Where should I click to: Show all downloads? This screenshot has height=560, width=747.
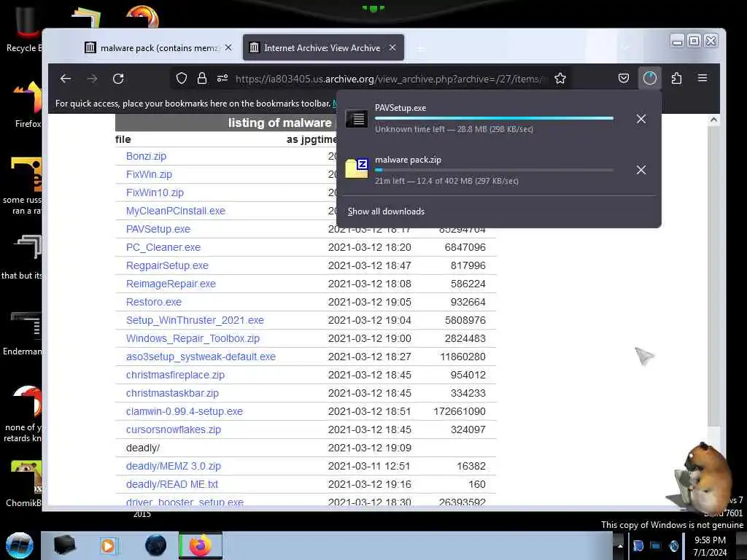point(386,211)
